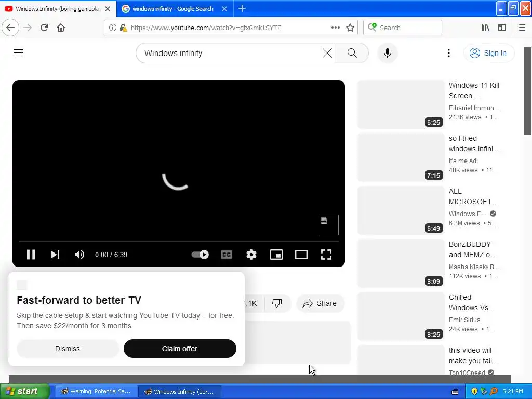This screenshot has width=532, height=399.
Task: Close the Google Search tab
Action: (x=224, y=9)
